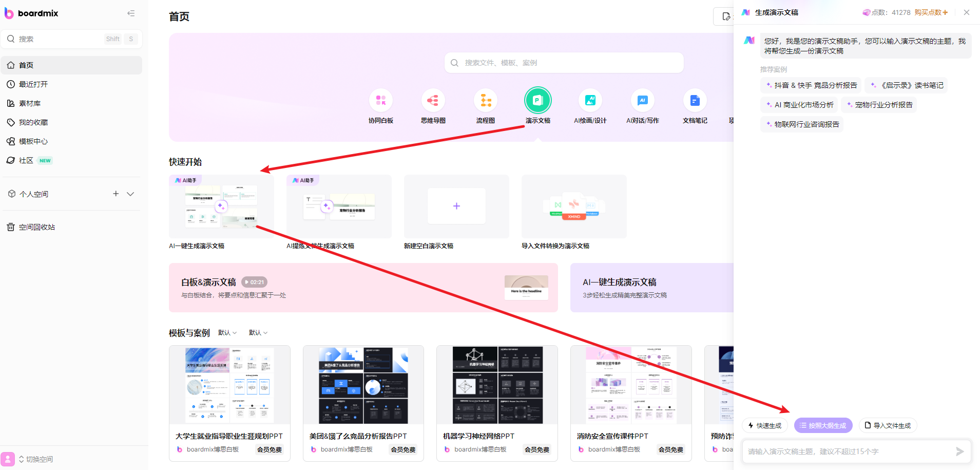Open the second 默认 filter dropdown

click(x=258, y=332)
